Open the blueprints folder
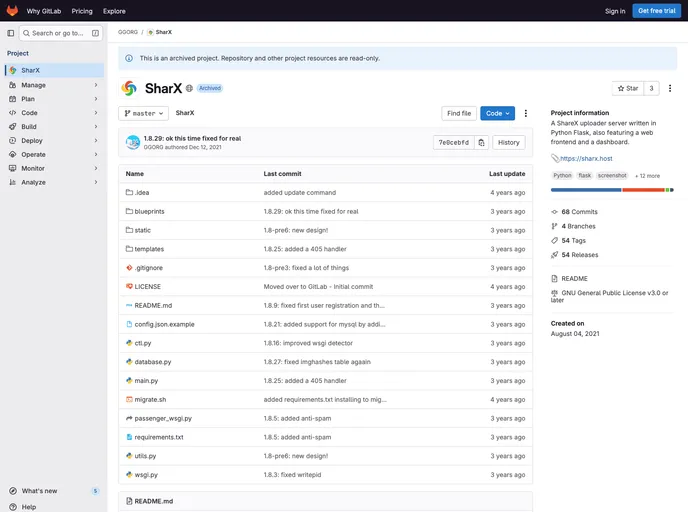Image resolution: width=688 pixels, height=512 pixels. coord(149,211)
